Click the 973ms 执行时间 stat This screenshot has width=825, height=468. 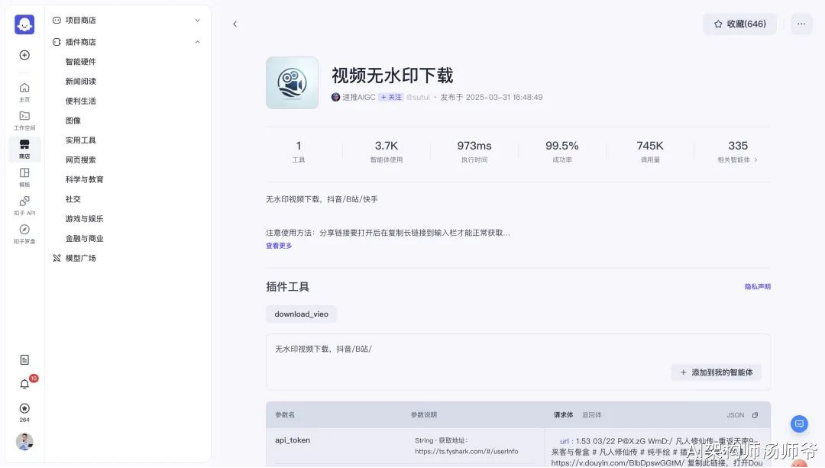[474, 151]
